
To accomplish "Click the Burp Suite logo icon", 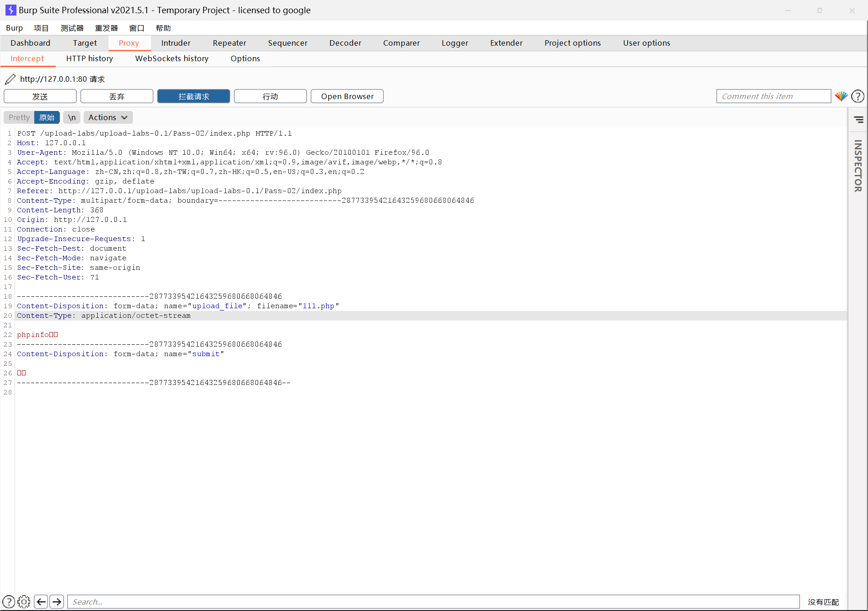I will [10, 10].
